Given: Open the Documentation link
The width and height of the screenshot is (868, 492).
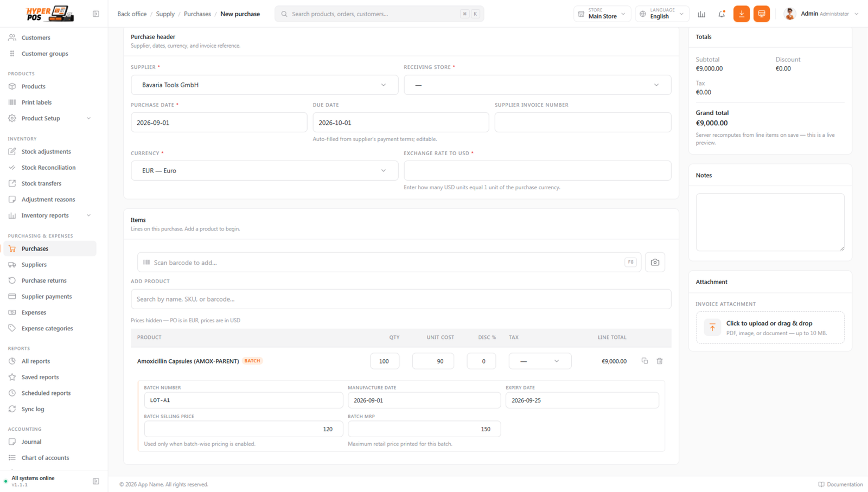Looking at the screenshot, I should point(840,484).
